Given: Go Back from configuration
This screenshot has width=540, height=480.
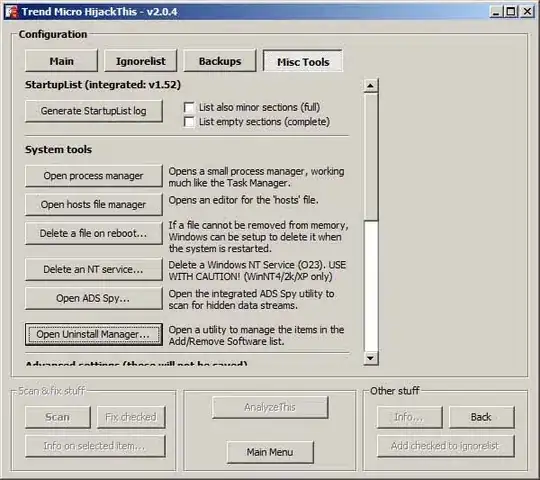Looking at the screenshot, I should [x=481, y=417].
